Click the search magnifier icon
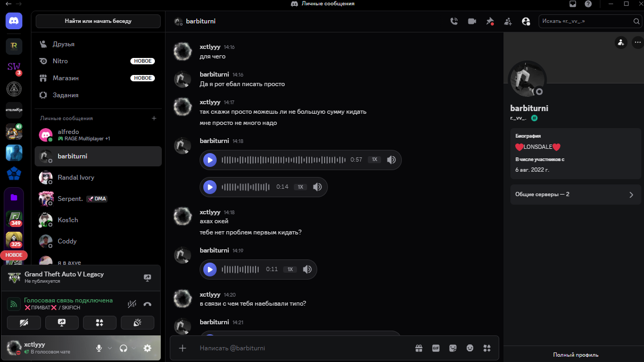Image resolution: width=644 pixels, height=362 pixels. pyautogui.click(x=637, y=21)
